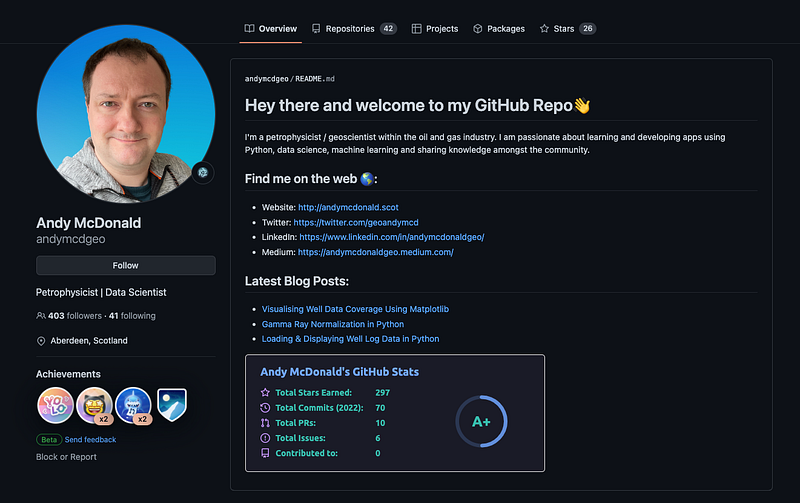The image size is (800, 503).
Task: Click the followers people icon
Action: pos(41,316)
